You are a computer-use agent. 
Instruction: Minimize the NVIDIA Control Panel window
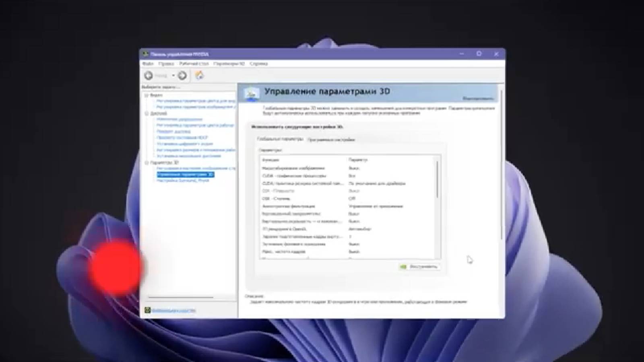pos(462,53)
